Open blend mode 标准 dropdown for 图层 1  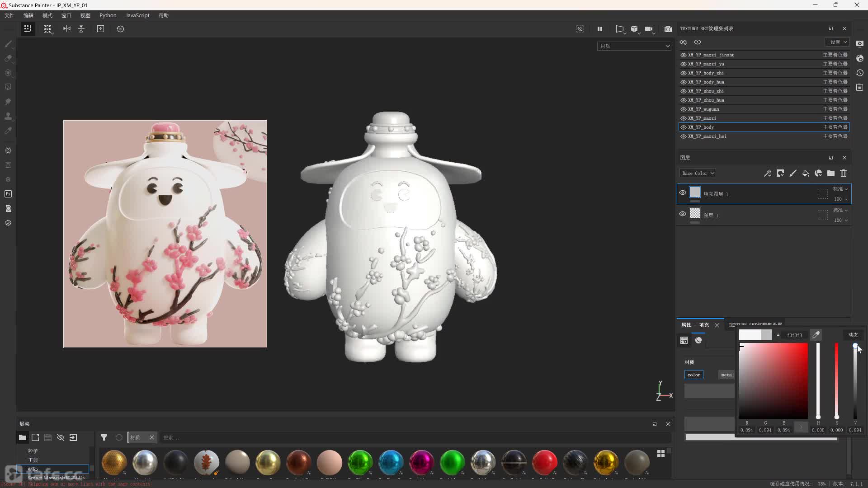coord(840,210)
